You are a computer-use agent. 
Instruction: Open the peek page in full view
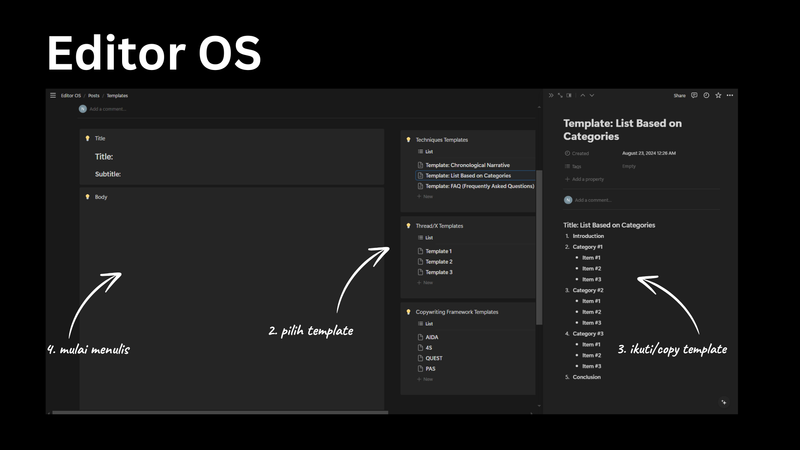pos(560,95)
